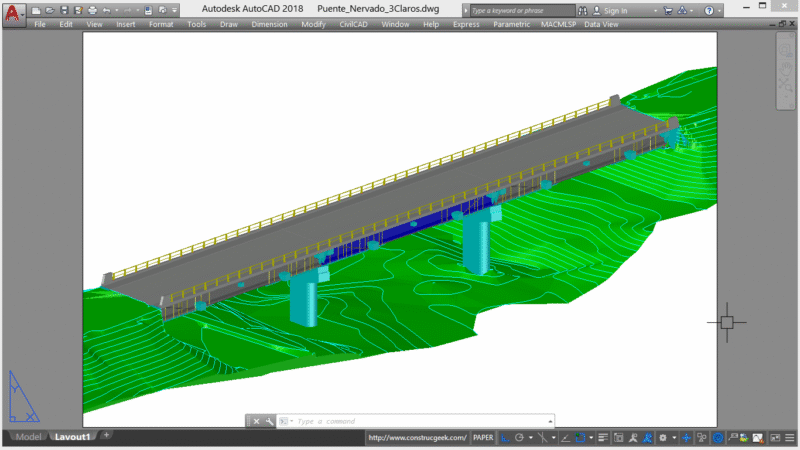Image resolution: width=800 pixels, height=450 pixels.
Task: Open the Format menu
Action: pyautogui.click(x=161, y=24)
